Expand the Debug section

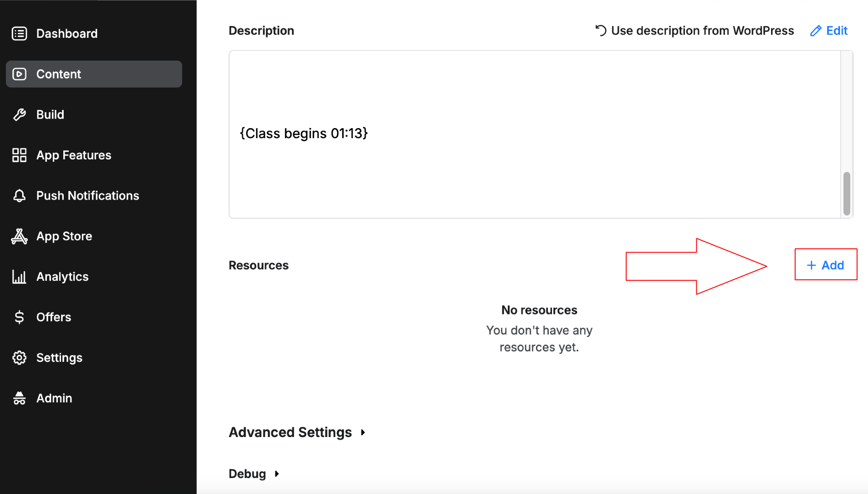pyautogui.click(x=247, y=474)
